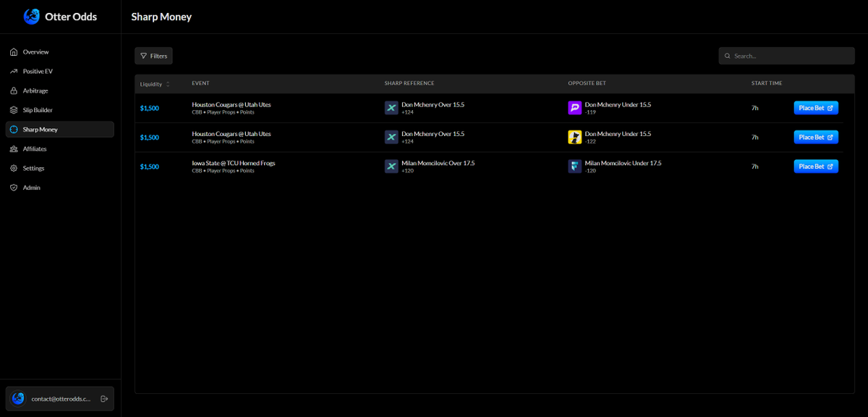Open the Affiliates page

[x=60, y=148]
